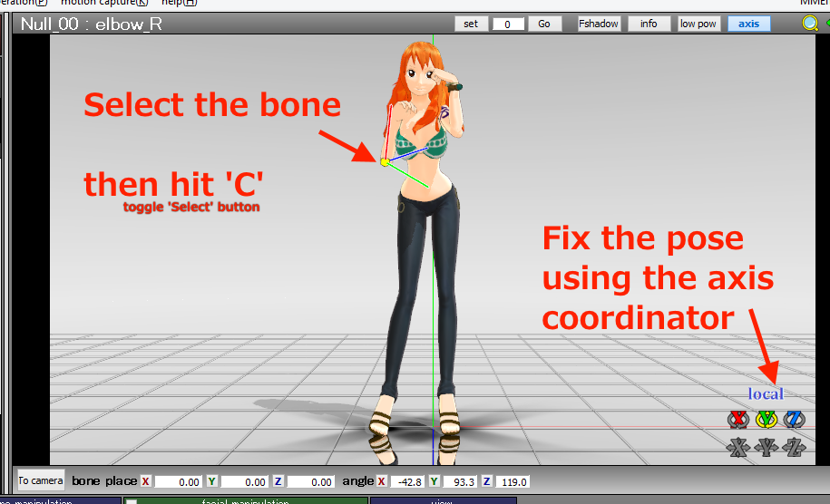Click the angle X field showing -42.8
Viewport: 830px width, 504px height.
[x=407, y=481]
